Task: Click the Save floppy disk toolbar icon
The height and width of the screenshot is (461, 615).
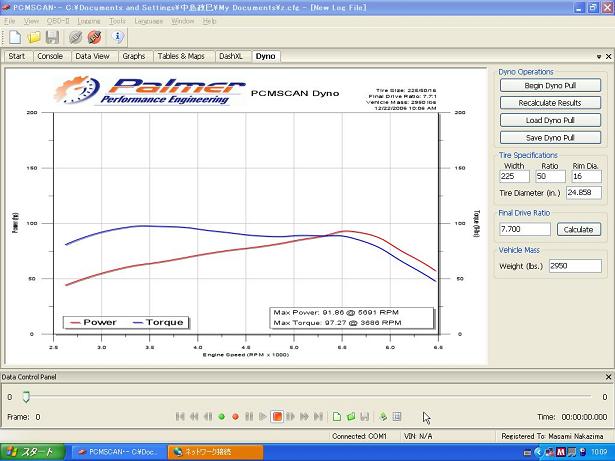Action: click(51, 37)
